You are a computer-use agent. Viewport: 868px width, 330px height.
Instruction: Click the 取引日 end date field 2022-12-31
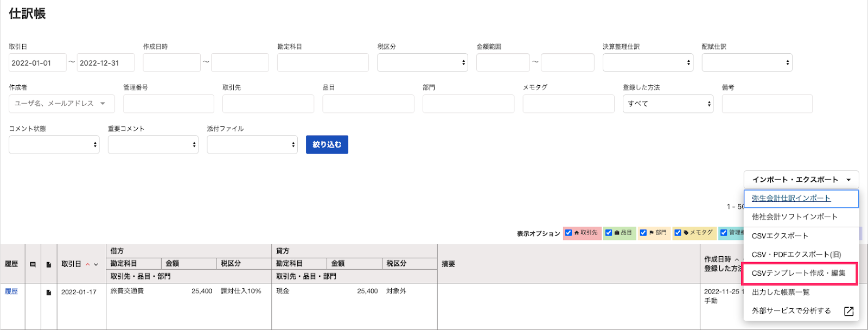(x=106, y=62)
